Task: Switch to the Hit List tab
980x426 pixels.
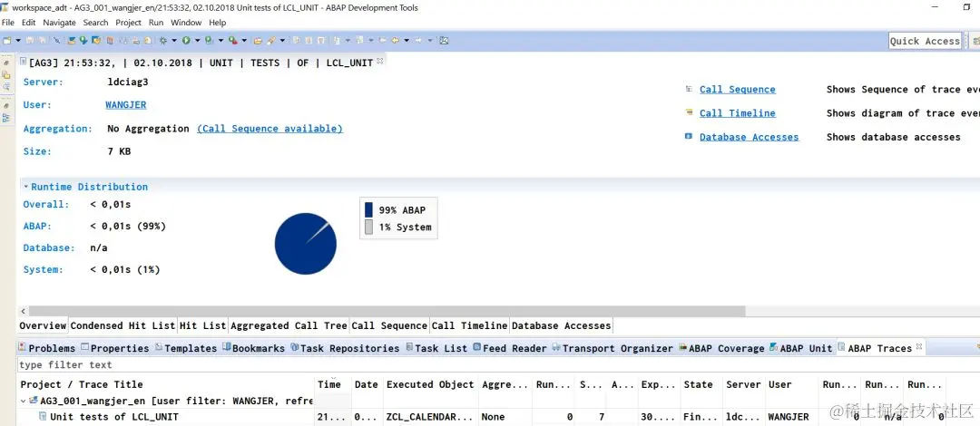Action: [x=203, y=325]
